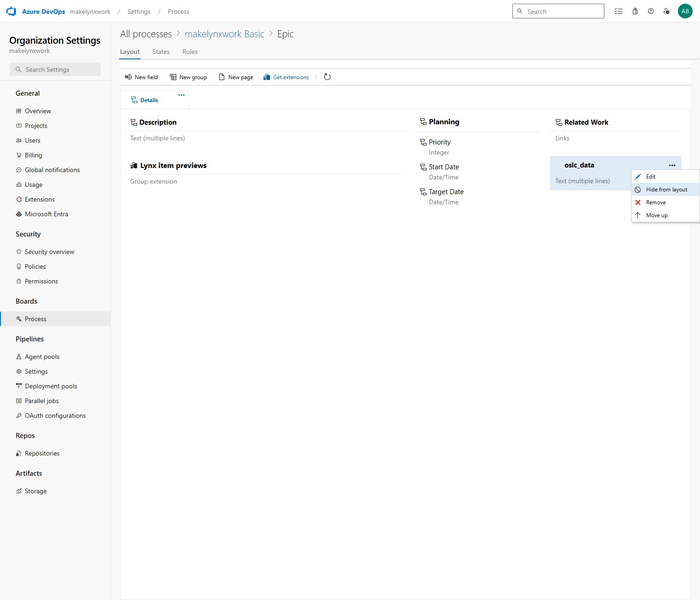Open Microsoft Entra in the sidebar
The height and width of the screenshot is (600, 700).
click(55, 214)
